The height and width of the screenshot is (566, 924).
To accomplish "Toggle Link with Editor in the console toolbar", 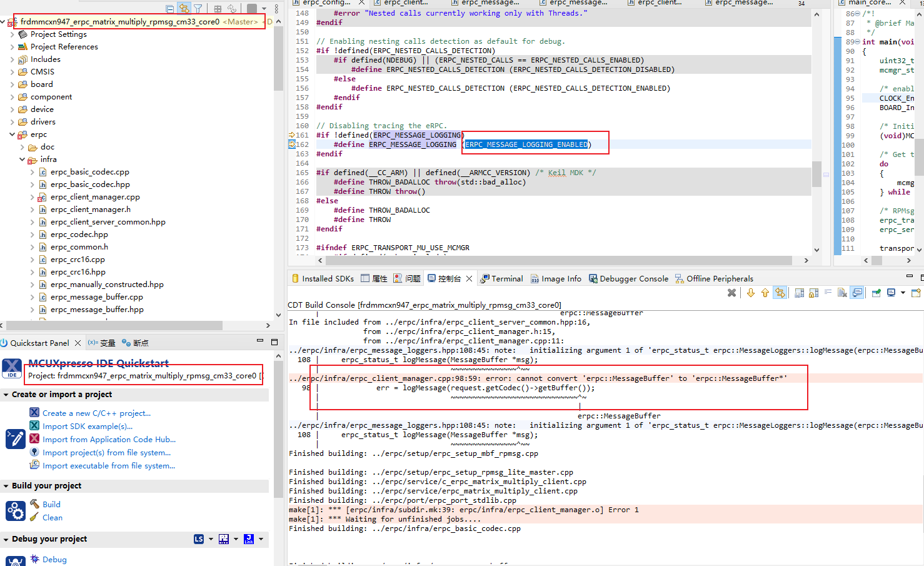I will click(780, 292).
